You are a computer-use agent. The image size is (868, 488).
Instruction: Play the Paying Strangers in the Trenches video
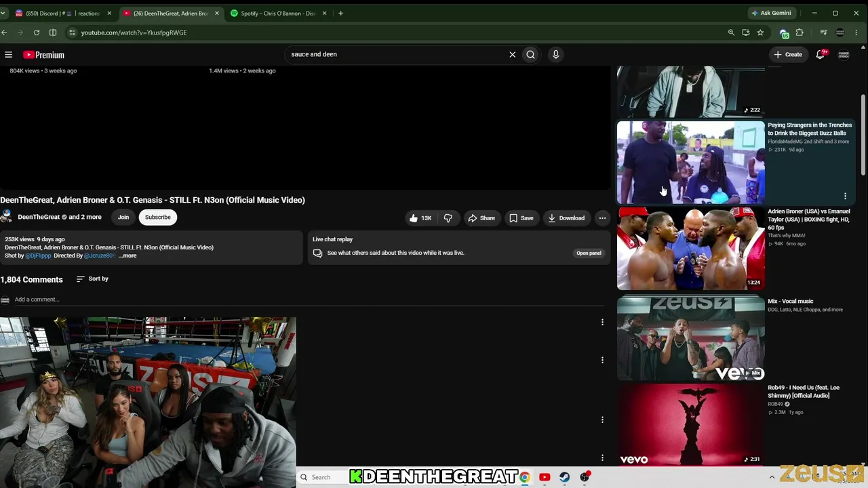[691, 163]
